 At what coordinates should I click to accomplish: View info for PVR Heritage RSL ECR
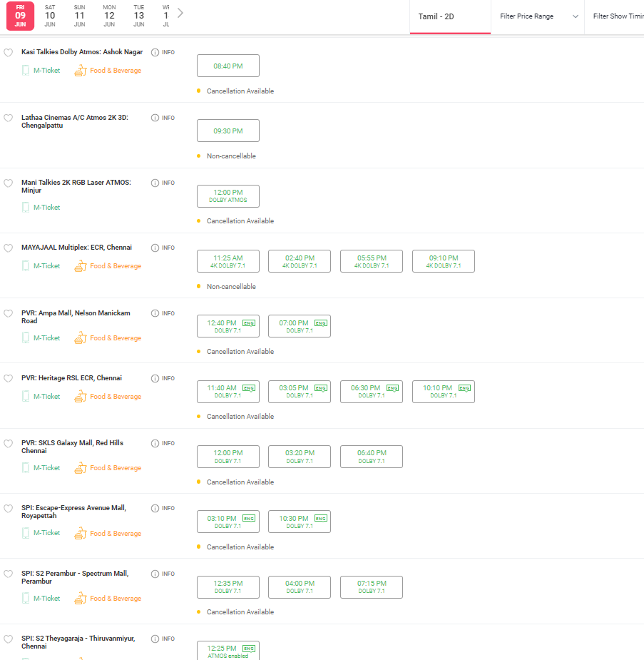pyautogui.click(x=155, y=378)
